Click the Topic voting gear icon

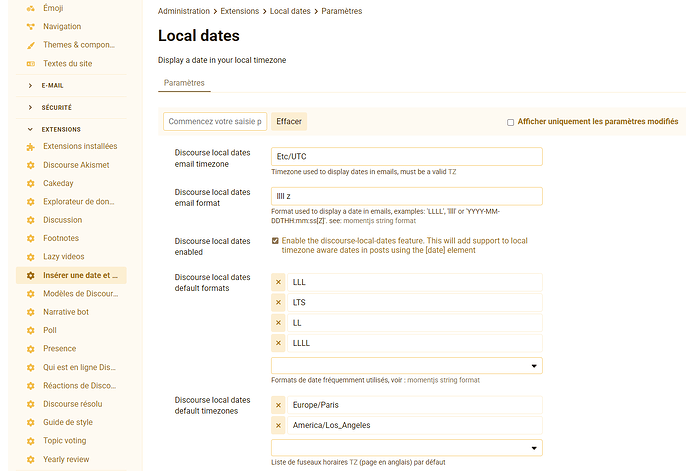click(x=30, y=441)
